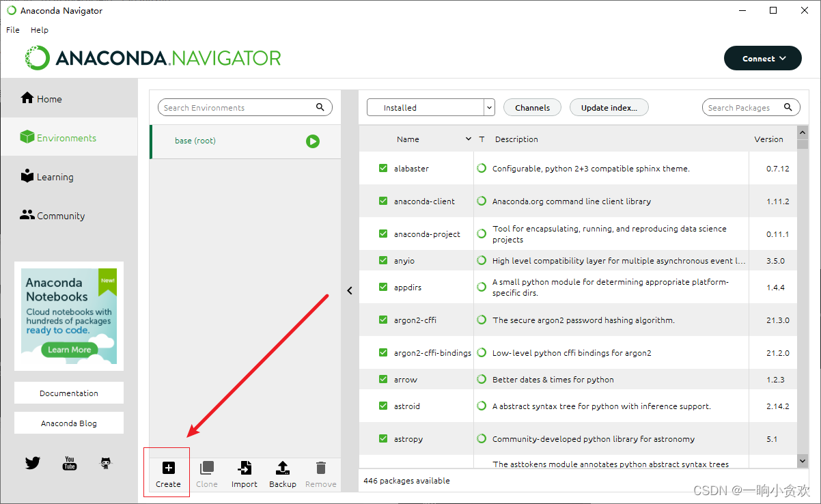Click the T column header
The height and width of the screenshot is (504, 821).
coord(482,139)
